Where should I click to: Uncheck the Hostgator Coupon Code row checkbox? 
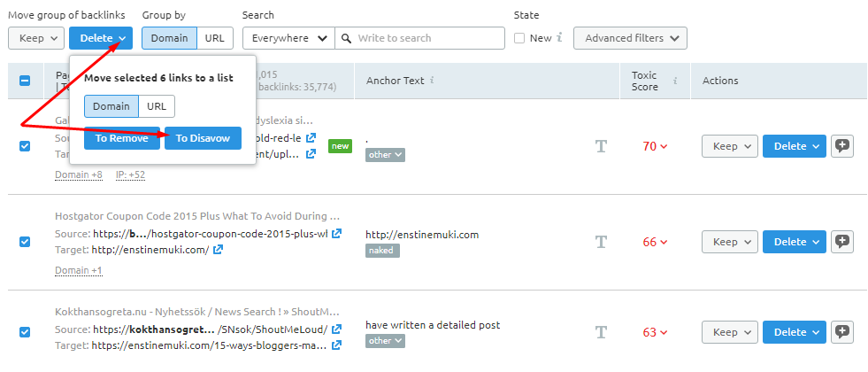[25, 242]
